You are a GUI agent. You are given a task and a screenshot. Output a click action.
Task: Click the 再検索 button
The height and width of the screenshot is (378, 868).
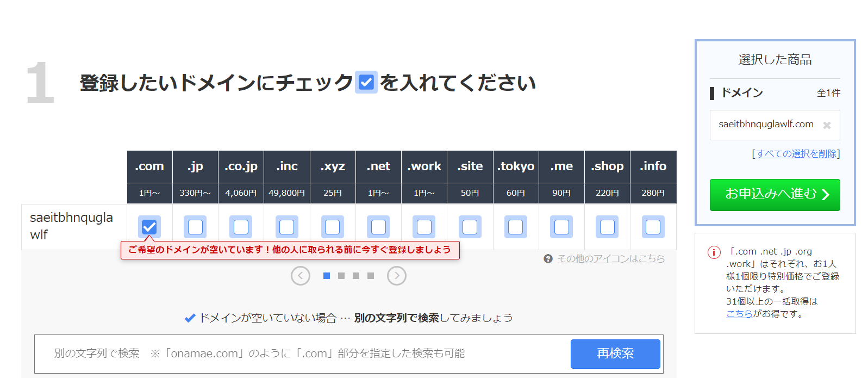point(615,354)
